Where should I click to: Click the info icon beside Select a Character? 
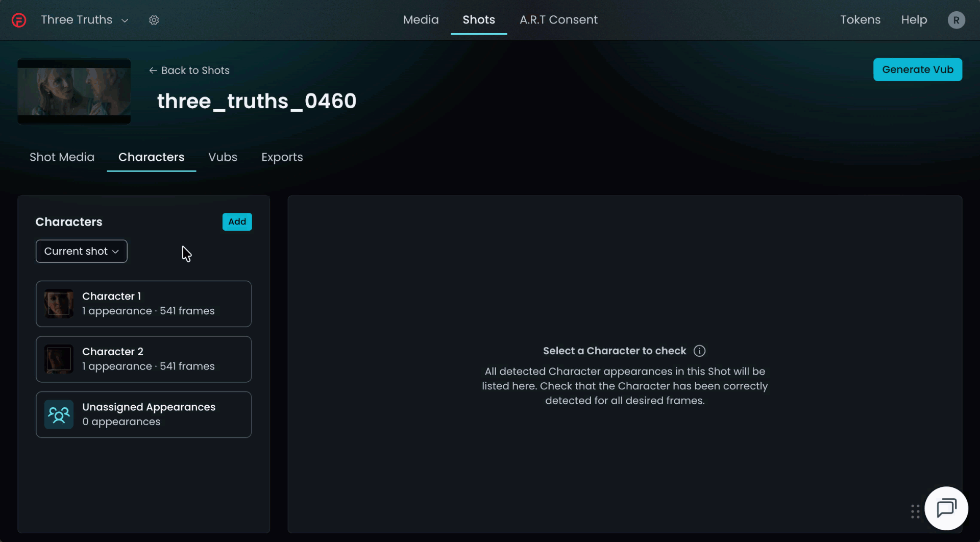699,351
